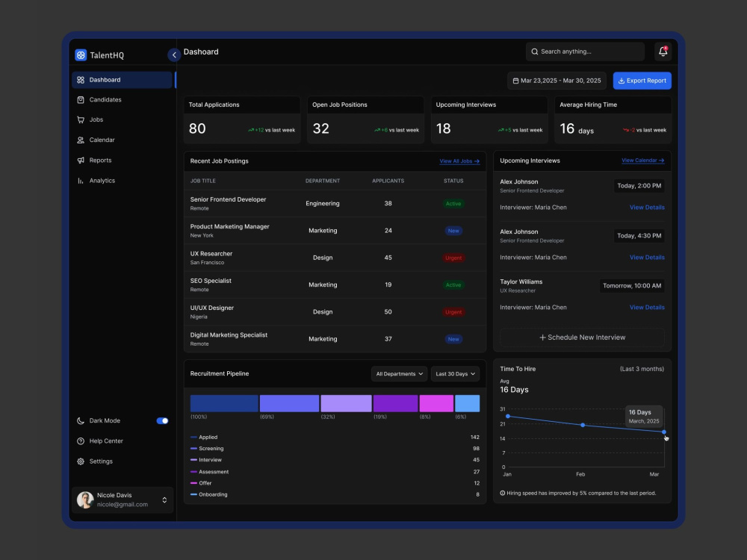Click the Reports megaphone icon in sidebar
The width and height of the screenshot is (747, 560).
[81, 161]
